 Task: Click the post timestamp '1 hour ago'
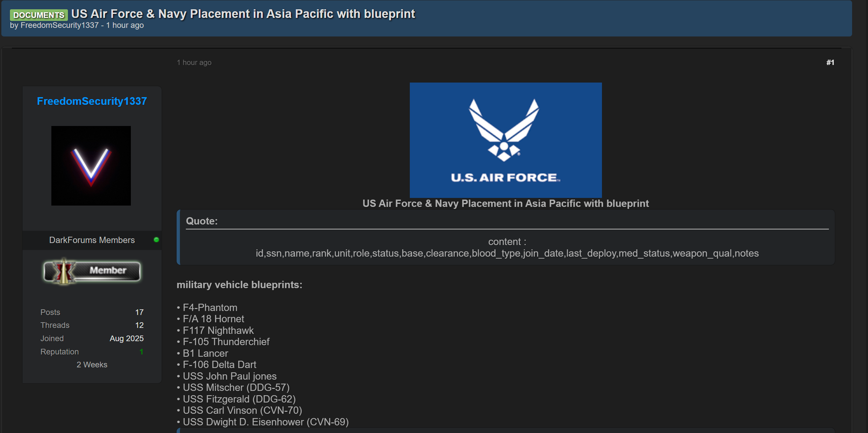[194, 62]
